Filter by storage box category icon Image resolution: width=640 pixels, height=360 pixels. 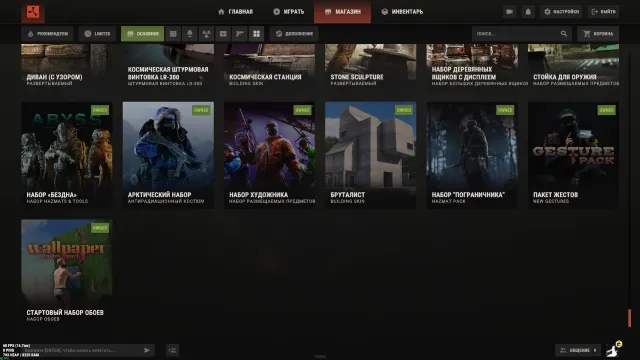pos(173,34)
